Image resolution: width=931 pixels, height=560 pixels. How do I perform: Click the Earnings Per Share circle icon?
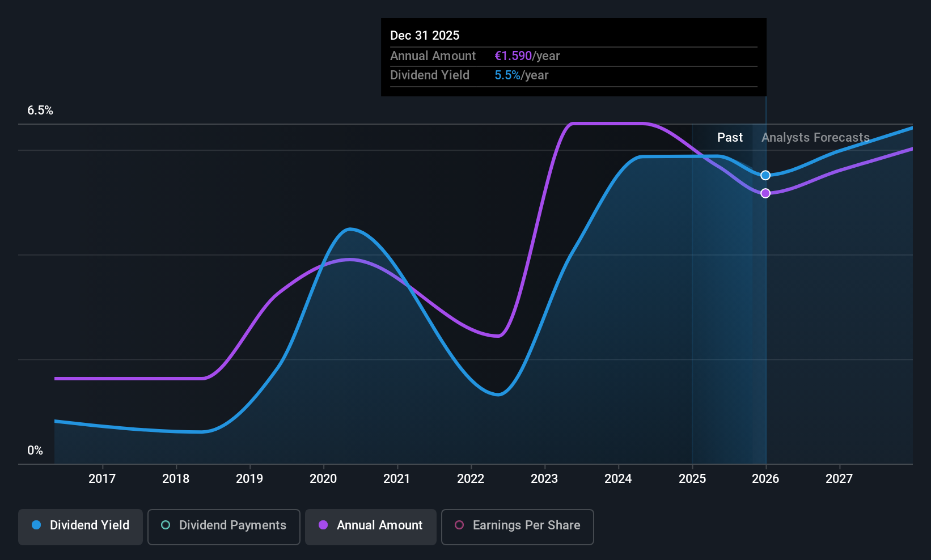click(x=459, y=525)
